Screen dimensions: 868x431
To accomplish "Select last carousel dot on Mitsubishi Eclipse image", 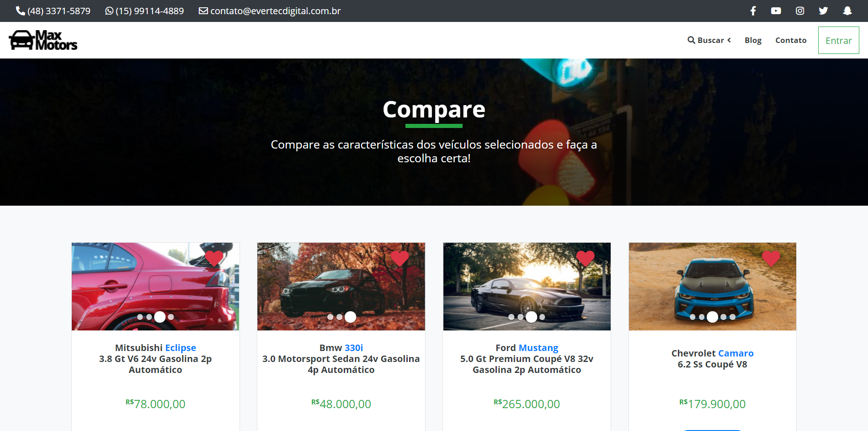I will coord(170,317).
